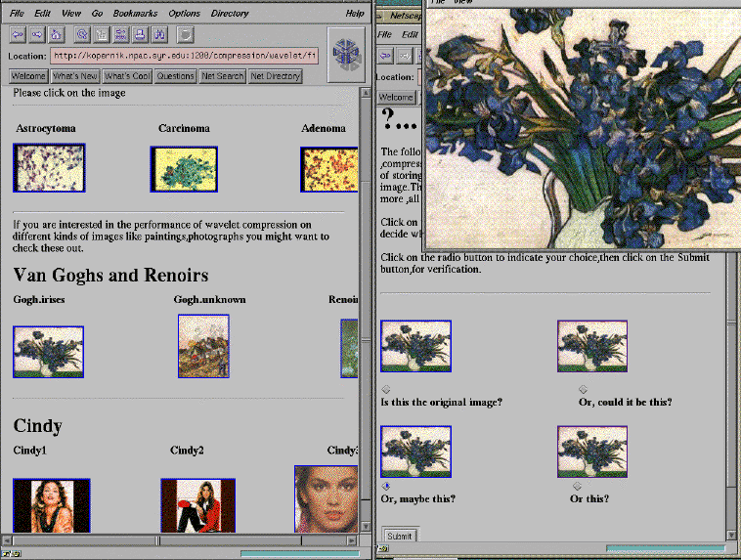Click the Forward arrow in left Netscape toolbar
741x560 pixels.
pos(37,34)
